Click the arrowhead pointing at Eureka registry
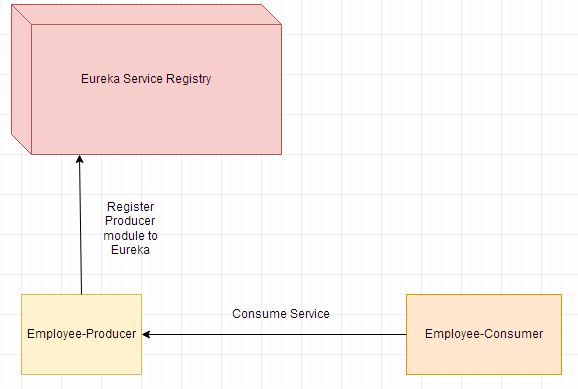 pos(80,159)
